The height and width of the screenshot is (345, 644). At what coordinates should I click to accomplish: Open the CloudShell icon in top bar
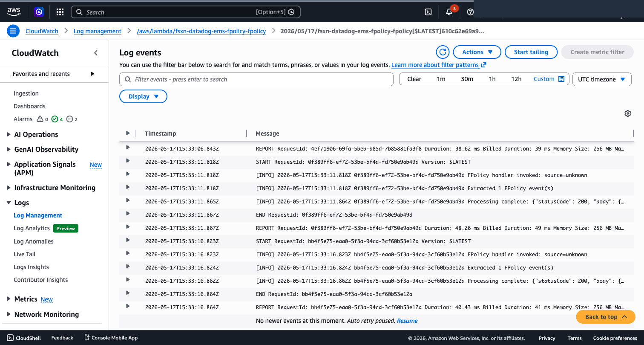click(428, 12)
